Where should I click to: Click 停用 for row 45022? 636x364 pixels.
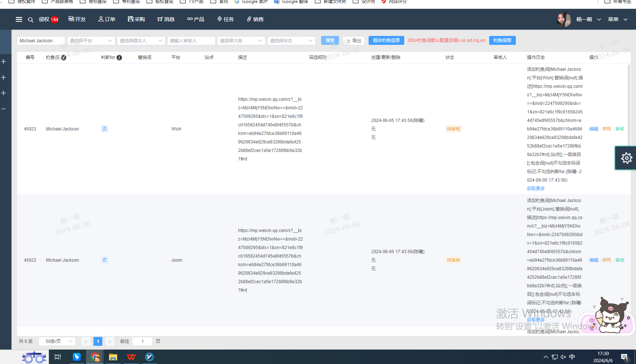(x=607, y=260)
